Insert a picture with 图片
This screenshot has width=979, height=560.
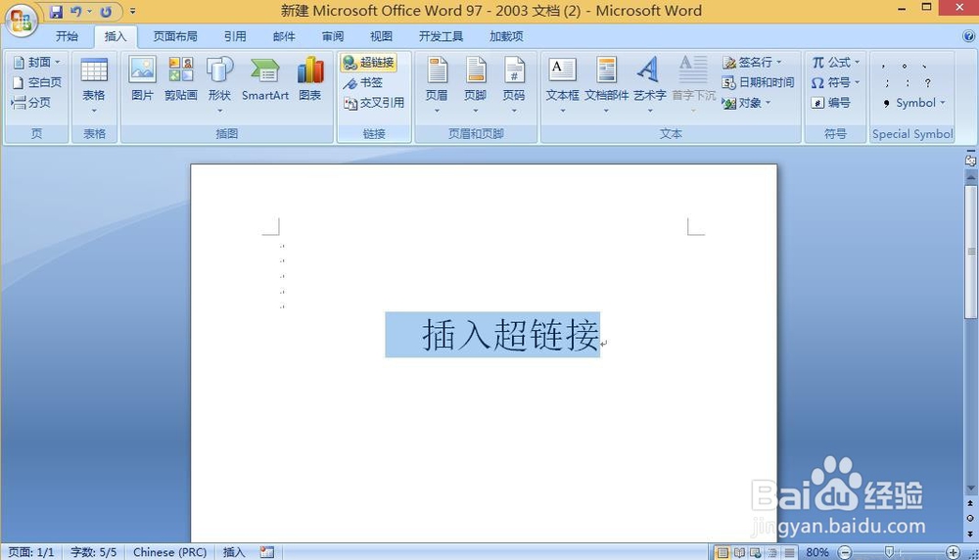pyautogui.click(x=142, y=78)
